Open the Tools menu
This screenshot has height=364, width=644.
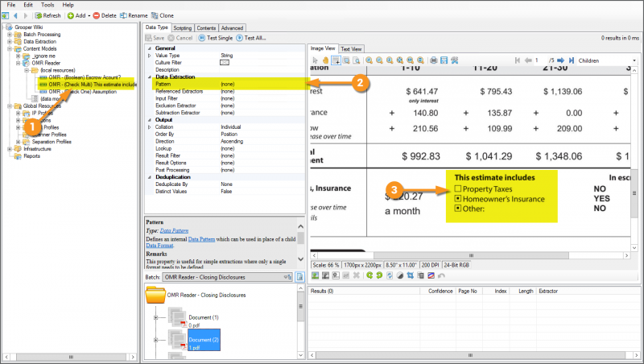(48, 5)
